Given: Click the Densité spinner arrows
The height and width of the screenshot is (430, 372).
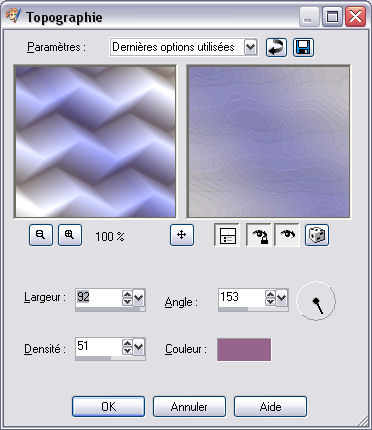Looking at the screenshot, I should [x=127, y=347].
